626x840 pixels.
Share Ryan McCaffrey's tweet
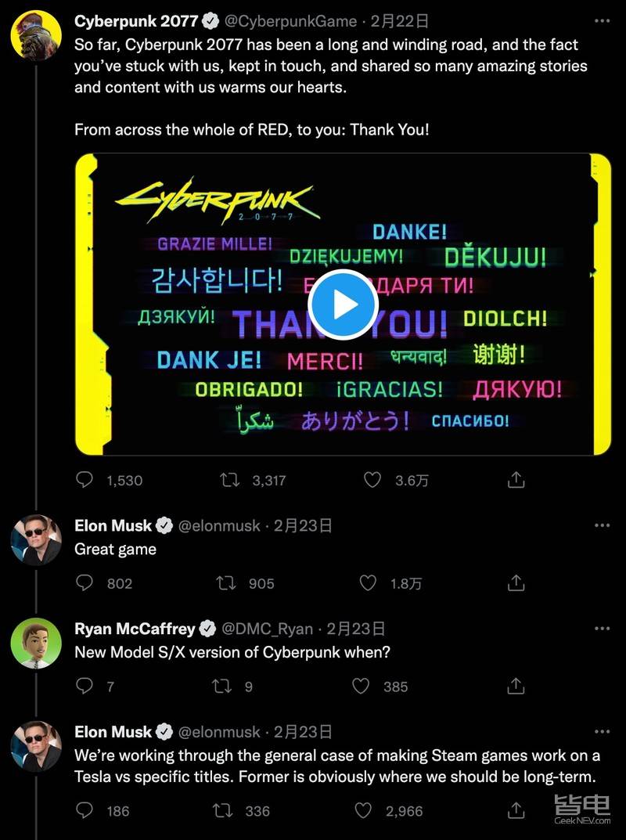(516, 686)
